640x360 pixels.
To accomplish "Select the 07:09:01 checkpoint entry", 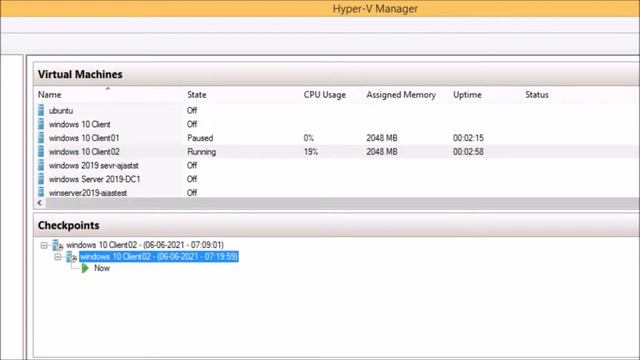I will [145, 245].
